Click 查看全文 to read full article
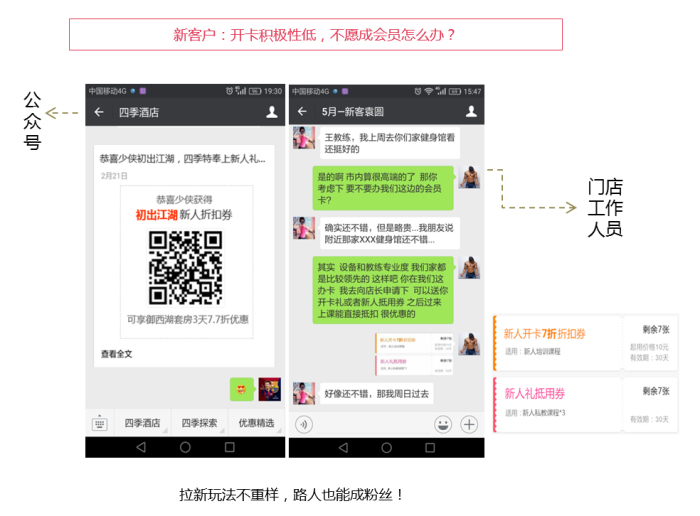This screenshot has height=516, width=700. [116, 354]
